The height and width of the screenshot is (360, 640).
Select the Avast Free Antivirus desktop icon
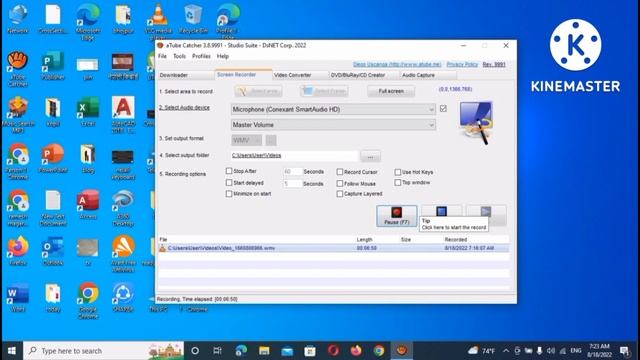click(x=123, y=254)
